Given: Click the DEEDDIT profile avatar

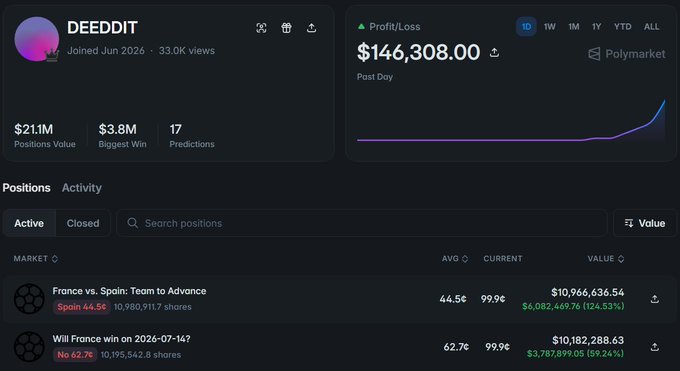Looking at the screenshot, I should pyautogui.click(x=37, y=39).
